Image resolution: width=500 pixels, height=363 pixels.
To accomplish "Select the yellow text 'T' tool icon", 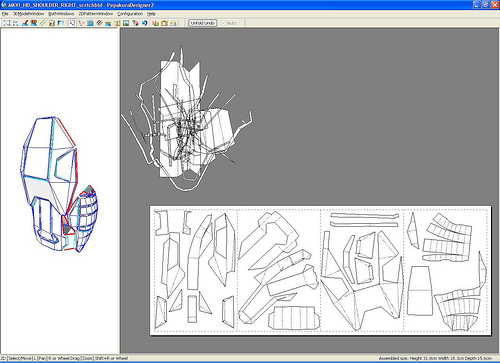I will [x=117, y=23].
